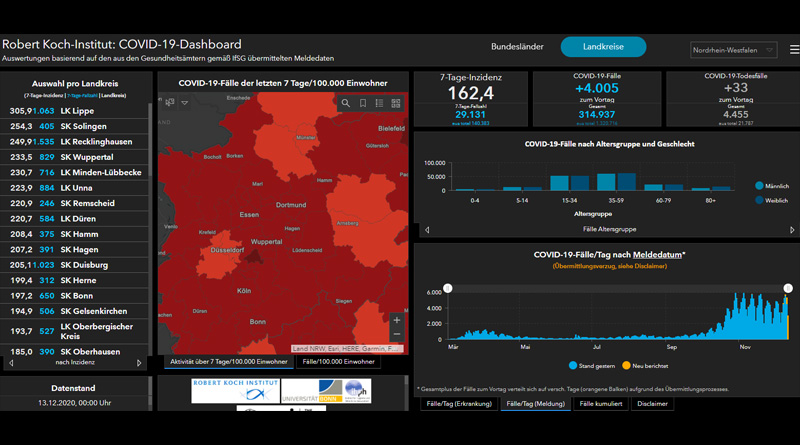800x445 pixels.
Task: Select SK Duisburg row
Action: click(74, 265)
